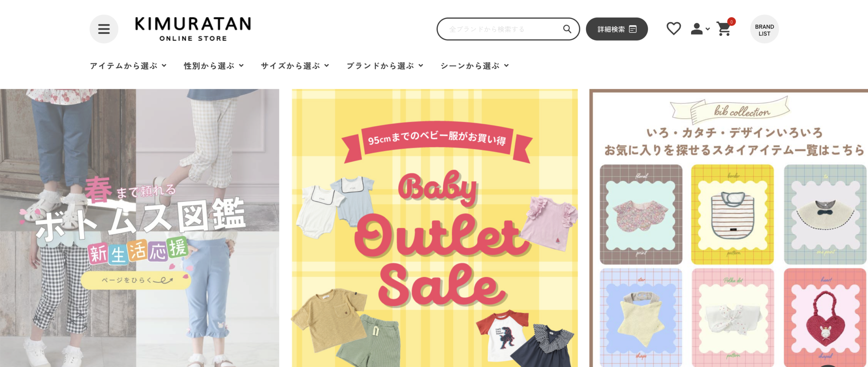Expand アイテムから選ぶ menu
The image size is (868, 367).
tap(128, 66)
